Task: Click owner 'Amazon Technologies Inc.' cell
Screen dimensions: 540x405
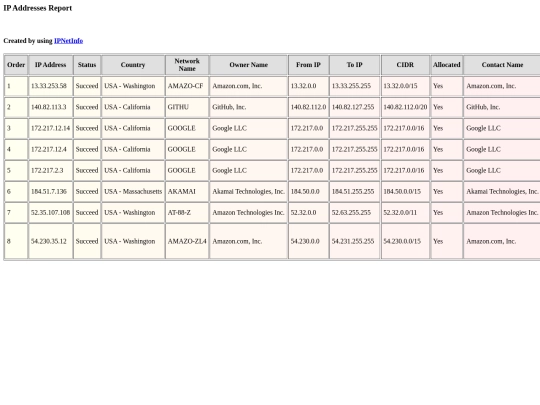Action: point(249,213)
